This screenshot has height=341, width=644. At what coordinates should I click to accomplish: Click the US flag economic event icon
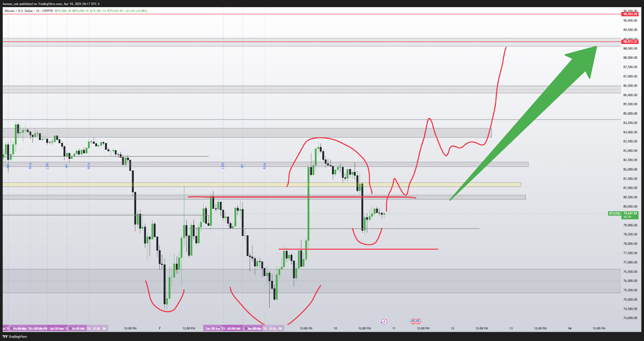click(415, 321)
